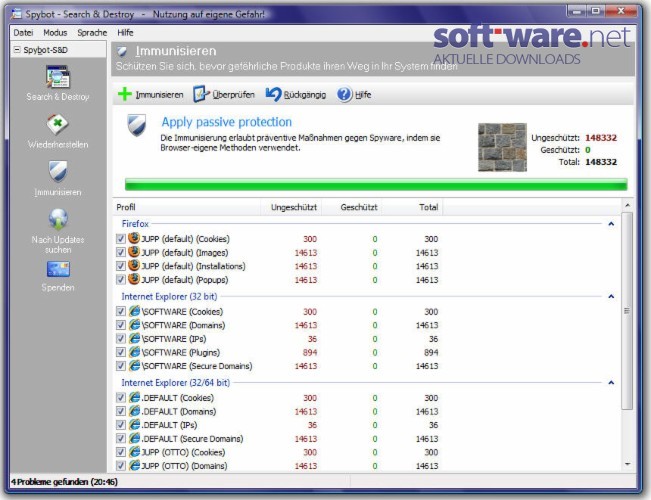Click the Geschützt summary value 0
This screenshot has width=651, height=500.
click(588, 150)
